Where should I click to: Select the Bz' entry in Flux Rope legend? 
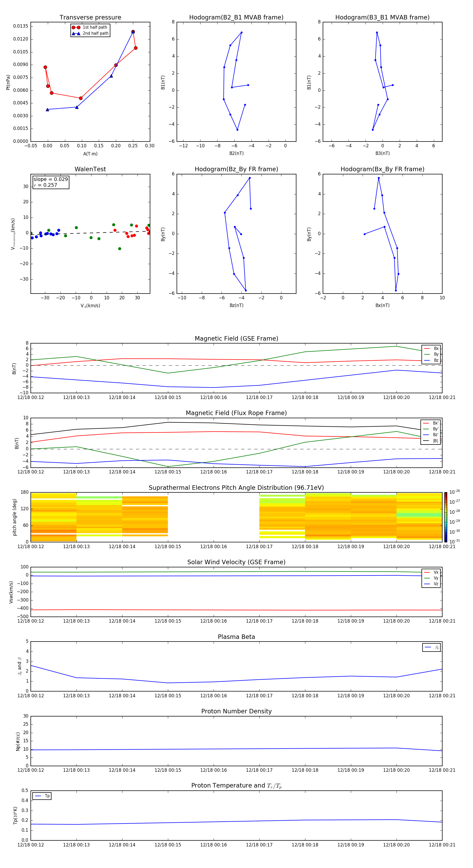[431, 435]
